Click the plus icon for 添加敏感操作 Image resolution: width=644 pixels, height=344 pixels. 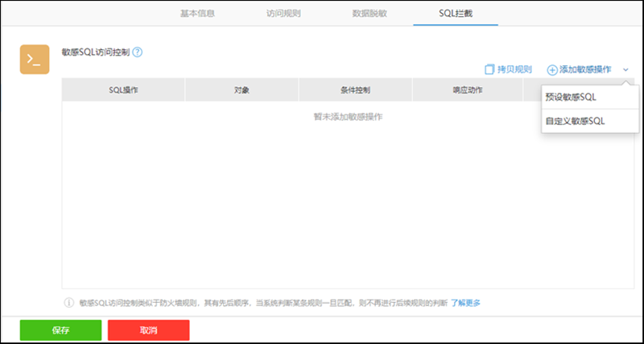click(552, 70)
